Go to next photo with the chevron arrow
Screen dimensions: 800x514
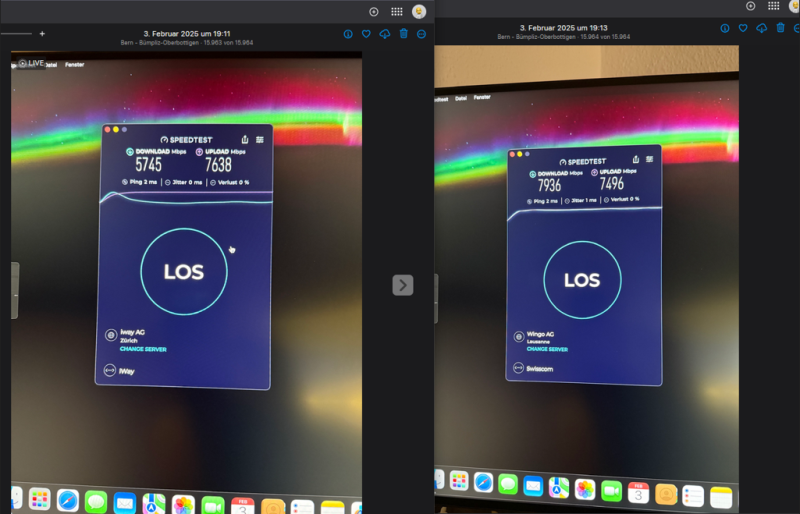402,285
